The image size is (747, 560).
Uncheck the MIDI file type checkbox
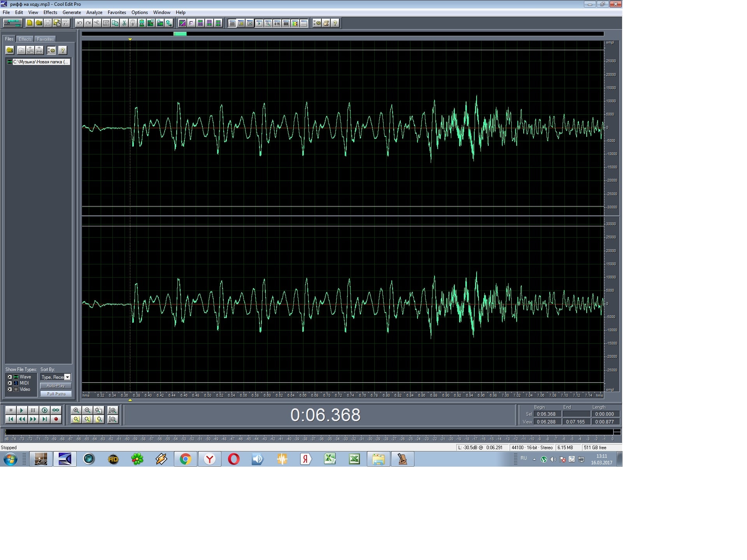coord(10,383)
